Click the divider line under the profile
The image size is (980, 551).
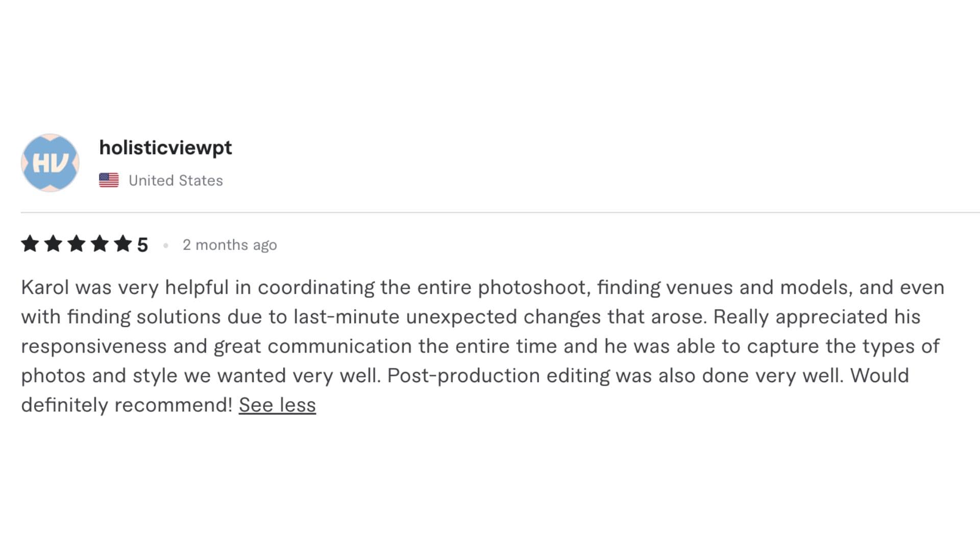(500, 212)
